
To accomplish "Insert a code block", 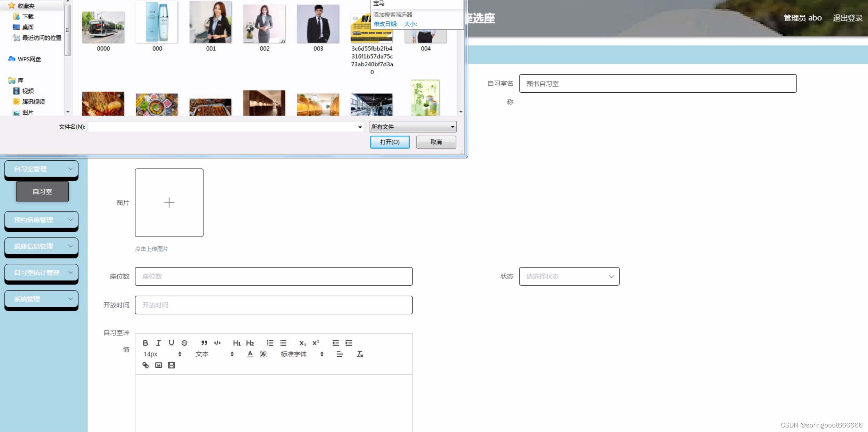I will 217,343.
